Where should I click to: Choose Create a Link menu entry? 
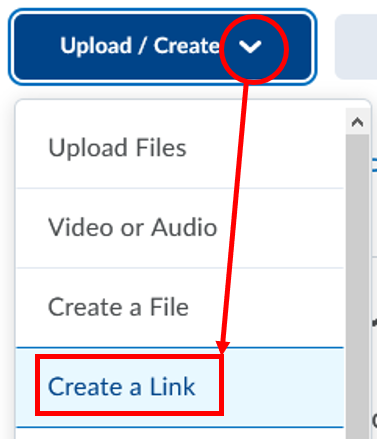coord(180,387)
